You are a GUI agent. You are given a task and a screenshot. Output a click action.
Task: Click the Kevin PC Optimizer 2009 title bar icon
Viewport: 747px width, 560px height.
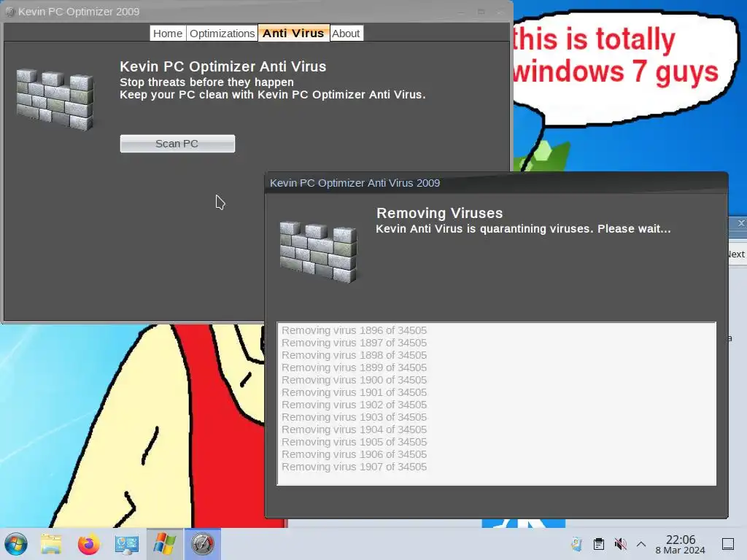point(10,12)
